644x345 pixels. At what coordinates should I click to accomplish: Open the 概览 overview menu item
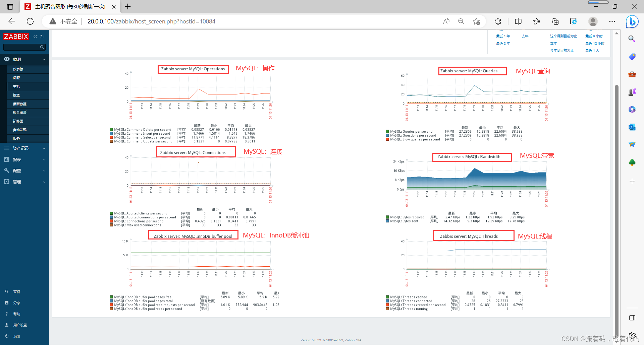[16, 95]
